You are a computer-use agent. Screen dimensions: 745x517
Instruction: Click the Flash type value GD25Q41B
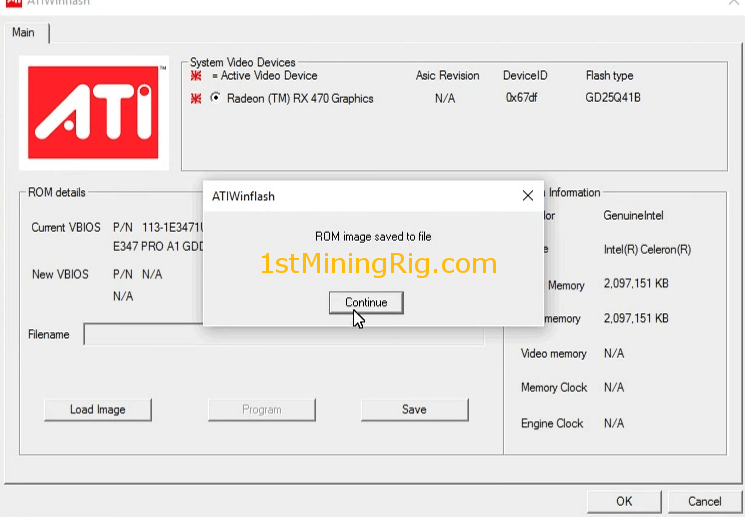[x=613, y=97]
